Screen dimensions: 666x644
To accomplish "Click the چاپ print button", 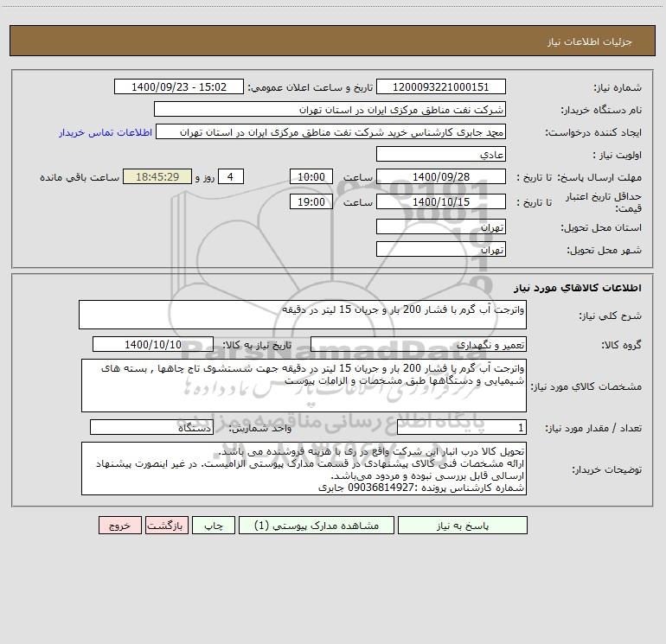I will 214,526.
